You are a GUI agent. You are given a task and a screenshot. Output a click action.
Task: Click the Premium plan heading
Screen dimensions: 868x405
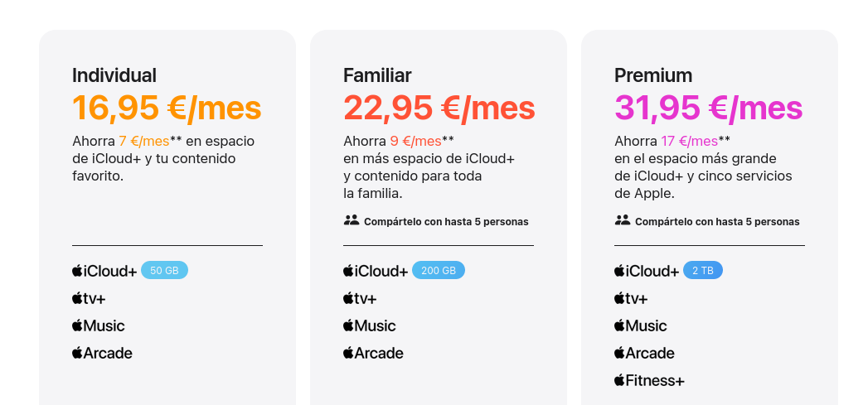653,75
